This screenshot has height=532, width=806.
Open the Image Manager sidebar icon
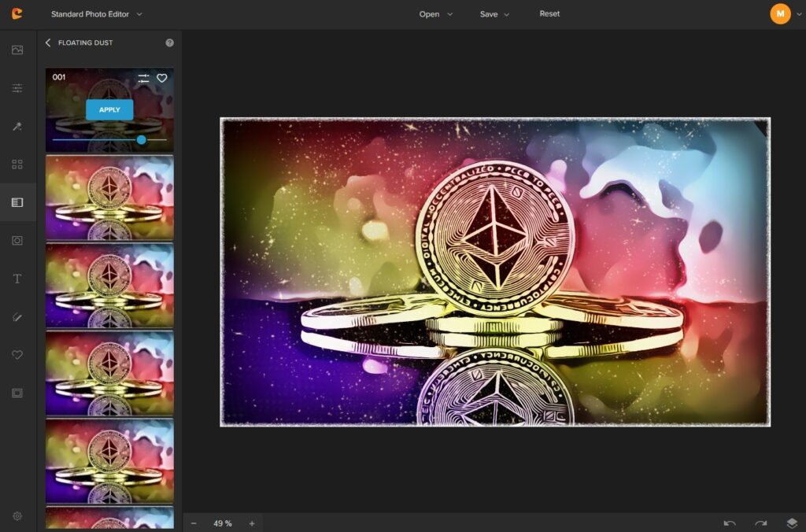click(x=17, y=50)
